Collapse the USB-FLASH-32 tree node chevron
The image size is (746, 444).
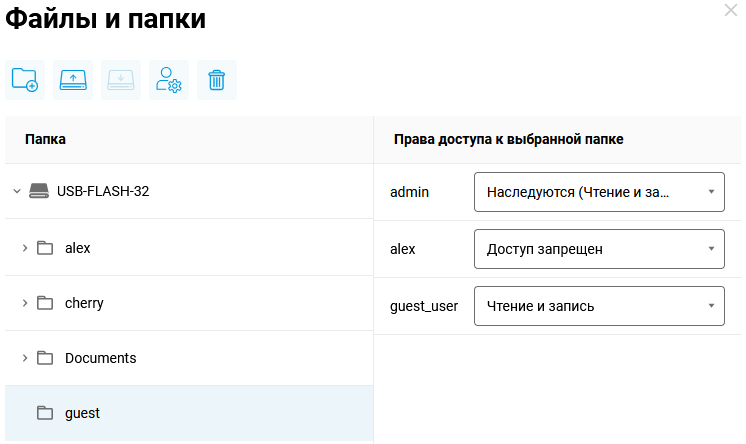click(16, 191)
